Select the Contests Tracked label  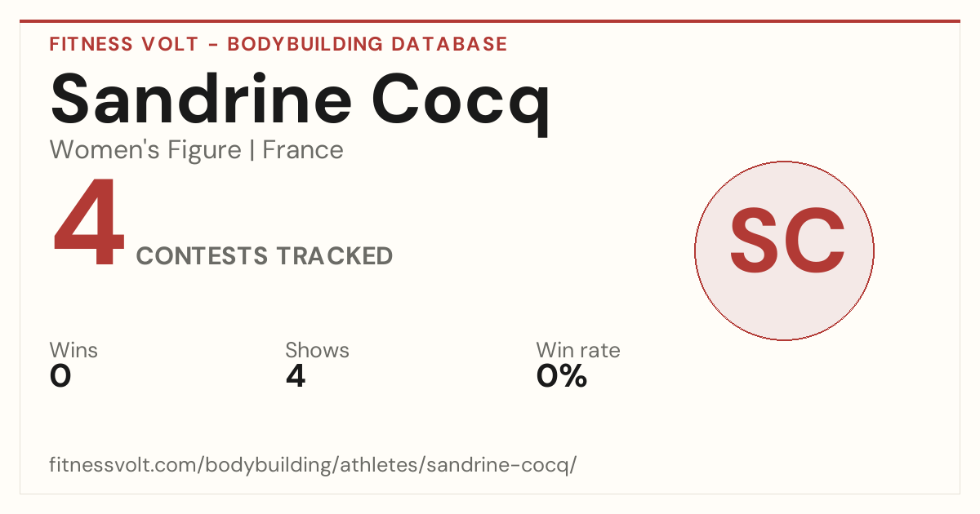(265, 256)
